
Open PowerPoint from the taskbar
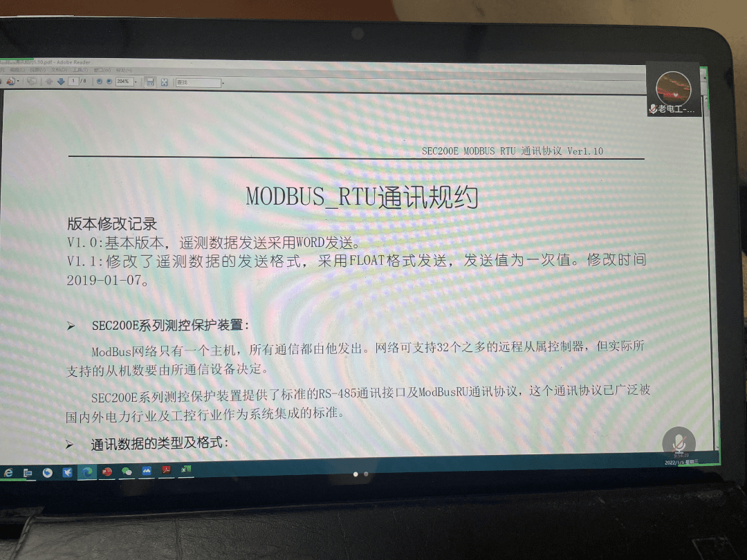(x=107, y=472)
